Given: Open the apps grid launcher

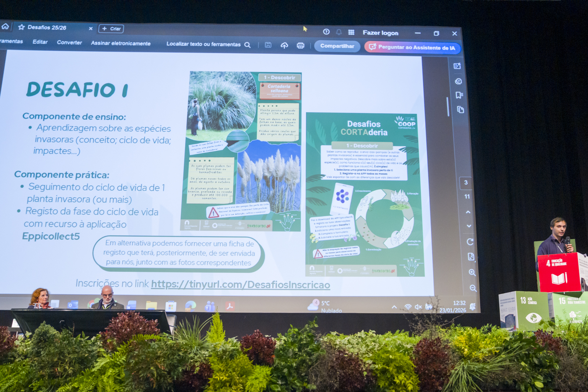Looking at the screenshot, I should click(351, 32).
